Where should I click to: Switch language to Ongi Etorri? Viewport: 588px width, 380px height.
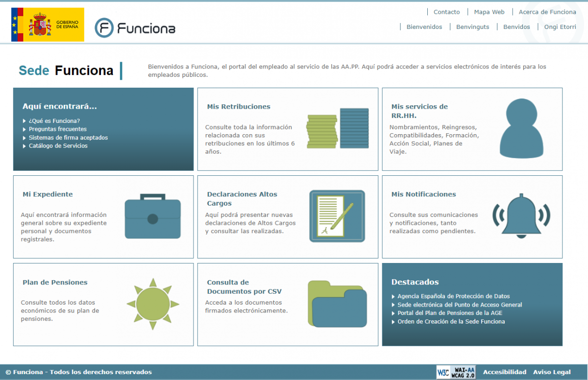point(560,27)
